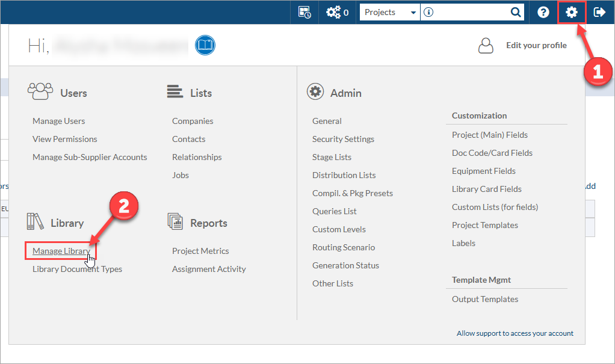The height and width of the screenshot is (364, 615).
Task: Select Companies under Lists
Action: pyautogui.click(x=193, y=121)
